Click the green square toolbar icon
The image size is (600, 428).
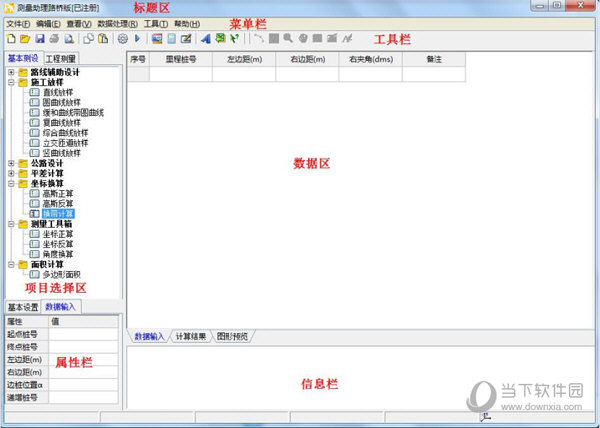tap(220, 38)
